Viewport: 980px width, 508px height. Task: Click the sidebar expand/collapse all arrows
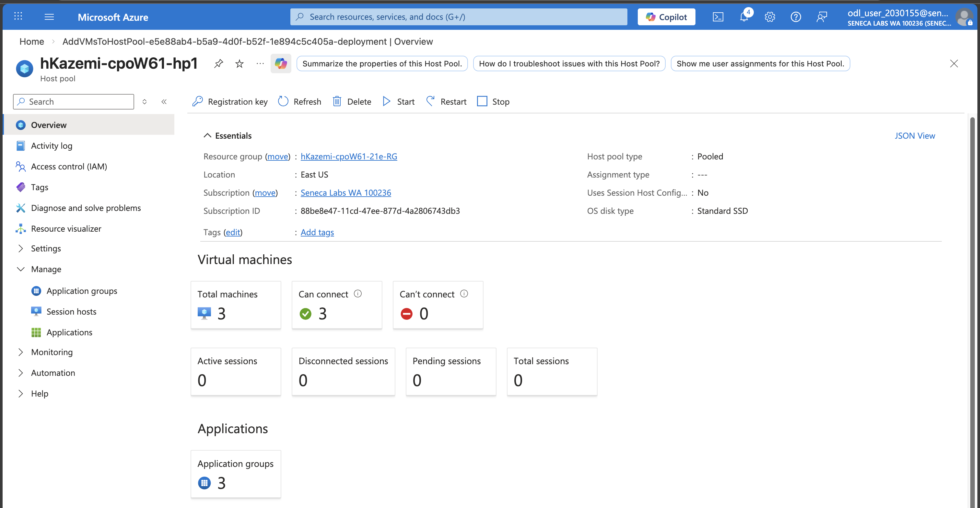145,101
